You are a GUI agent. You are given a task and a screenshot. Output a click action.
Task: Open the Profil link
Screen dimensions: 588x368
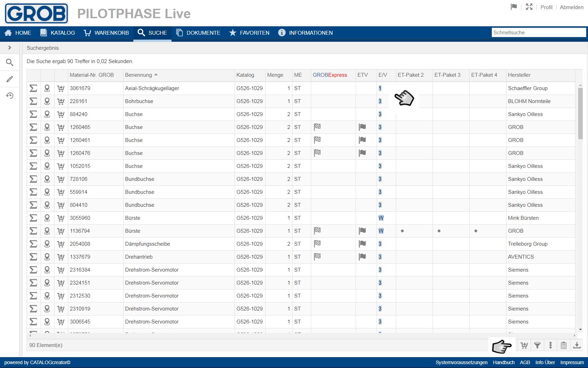tap(546, 7)
